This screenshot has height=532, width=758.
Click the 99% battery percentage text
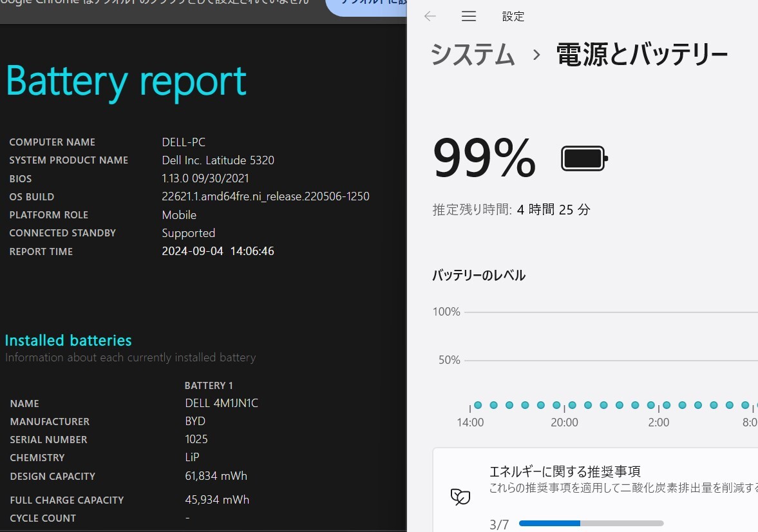click(x=484, y=157)
